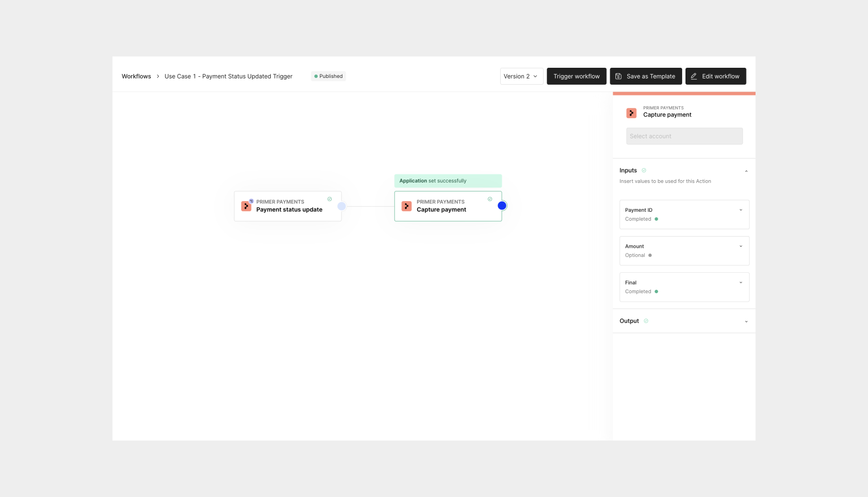Expand the Amount input

(741, 246)
